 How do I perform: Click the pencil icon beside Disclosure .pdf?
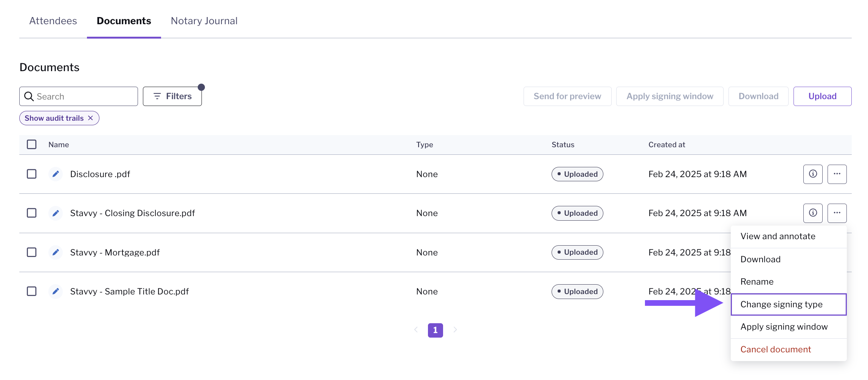click(56, 174)
